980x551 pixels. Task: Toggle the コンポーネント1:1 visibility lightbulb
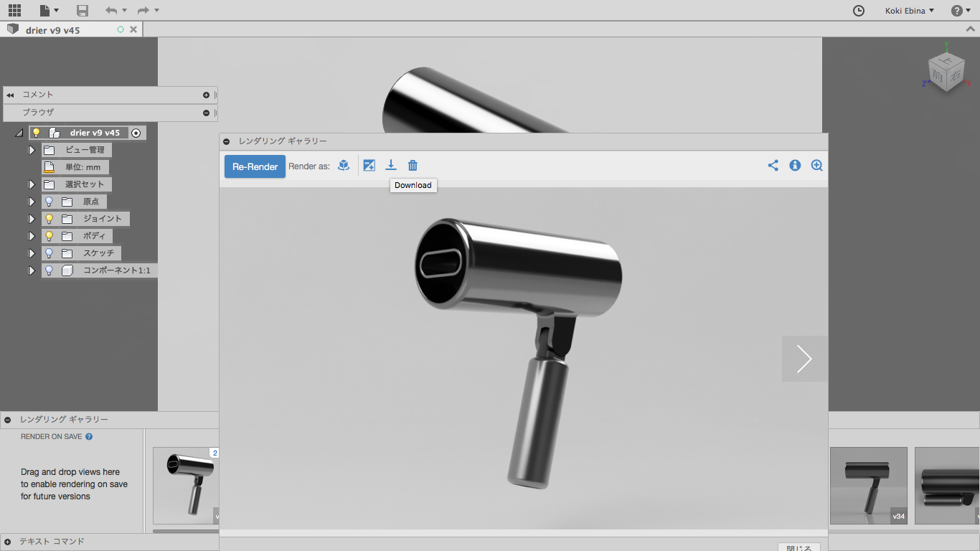(50, 270)
